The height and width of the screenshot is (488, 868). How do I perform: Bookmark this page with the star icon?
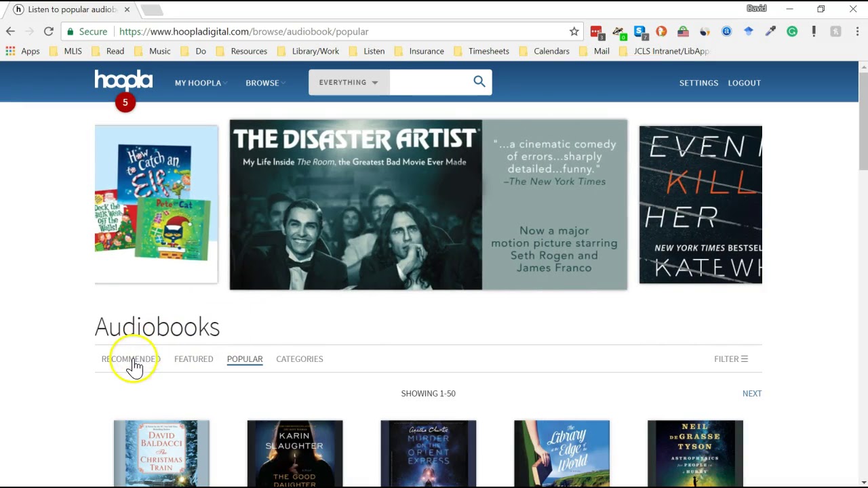click(574, 31)
